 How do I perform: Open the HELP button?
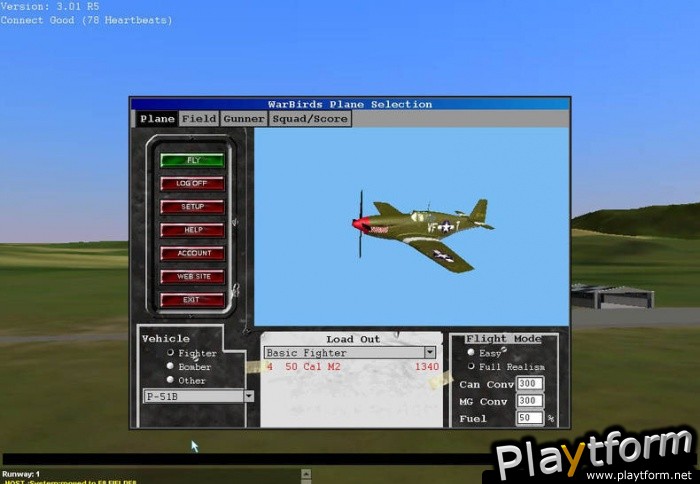(x=192, y=230)
